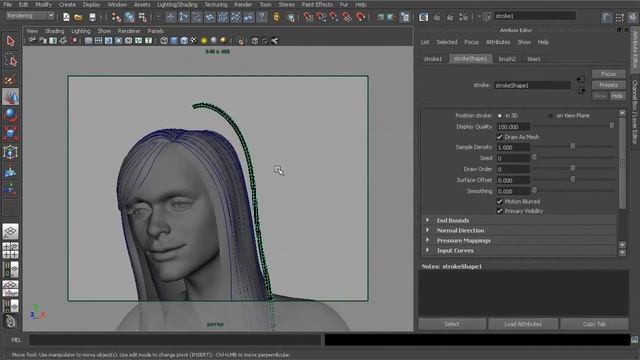Open the Lighting/Shading menu
Screen dimensions: 640x360
177,4
